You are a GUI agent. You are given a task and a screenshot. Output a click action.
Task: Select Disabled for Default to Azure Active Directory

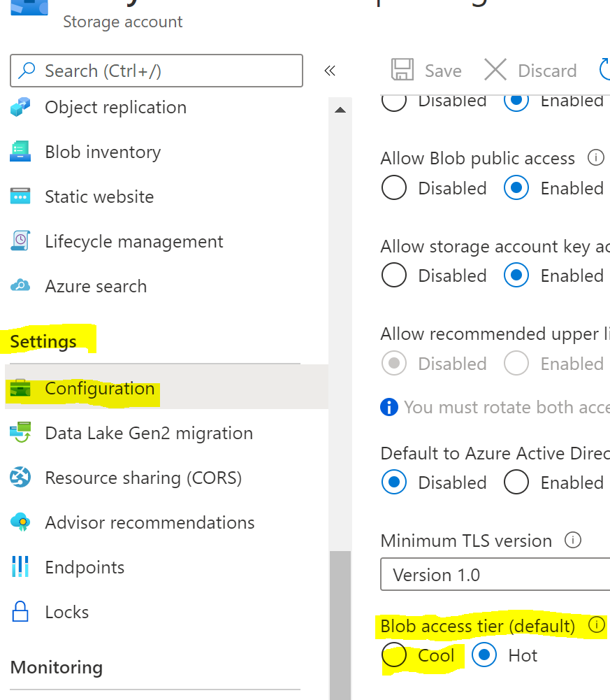coord(394,482)
